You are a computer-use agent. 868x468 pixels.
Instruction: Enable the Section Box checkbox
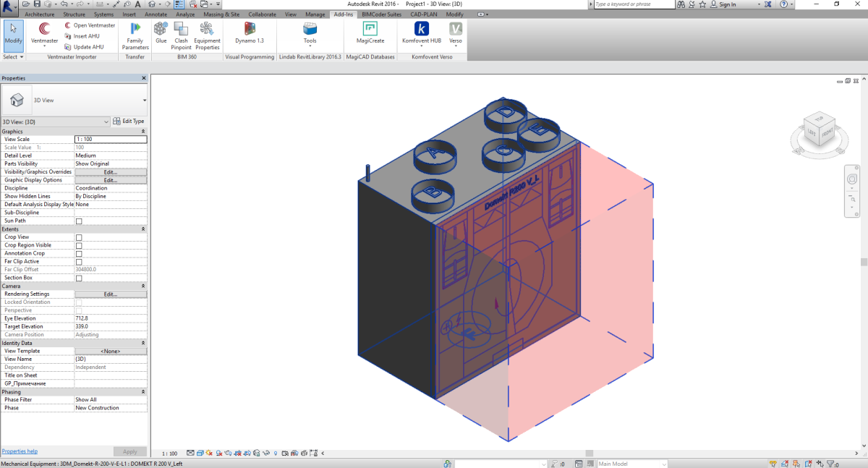click(x=79, y=278)
